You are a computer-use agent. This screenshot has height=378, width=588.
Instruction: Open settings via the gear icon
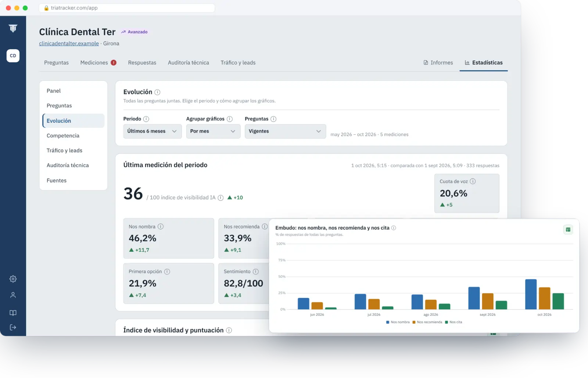tap(13, 279)
